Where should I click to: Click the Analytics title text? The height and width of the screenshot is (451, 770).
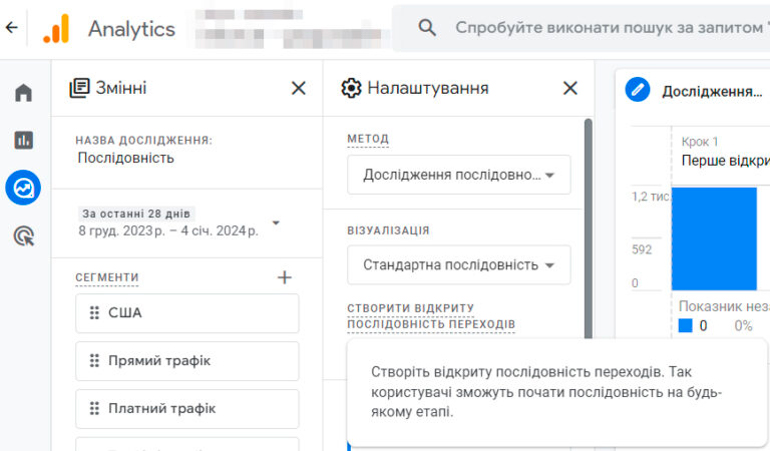click(132, 28)
